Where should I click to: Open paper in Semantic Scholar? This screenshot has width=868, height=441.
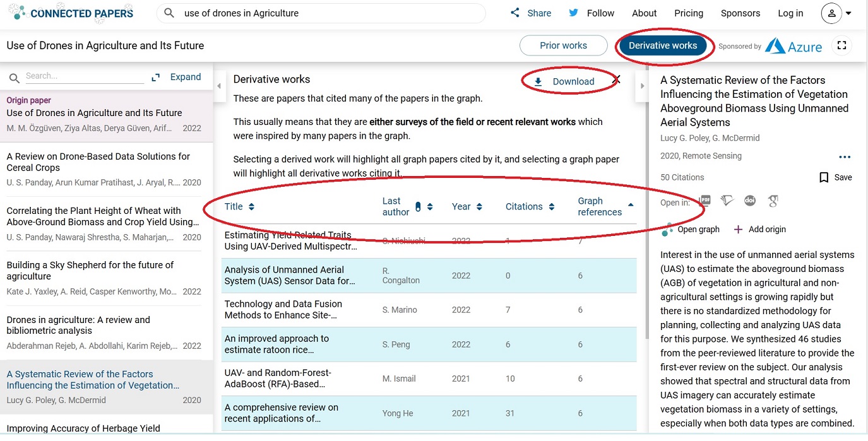pyautogui.click(x=728, y=201)
